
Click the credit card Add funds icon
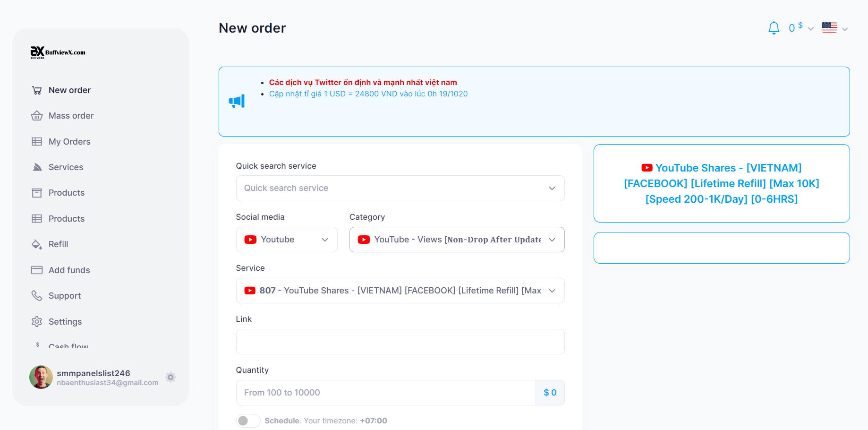tap(37, 270)
